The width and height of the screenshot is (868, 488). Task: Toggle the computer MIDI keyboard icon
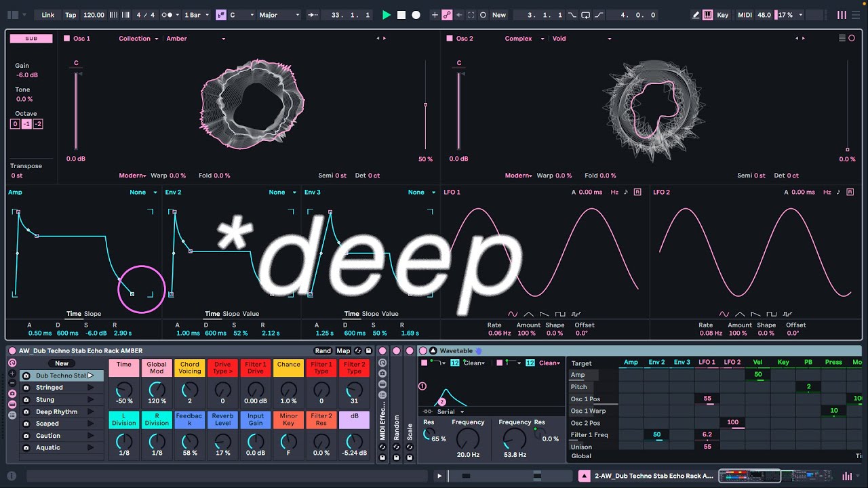click(x=708, y=15)
